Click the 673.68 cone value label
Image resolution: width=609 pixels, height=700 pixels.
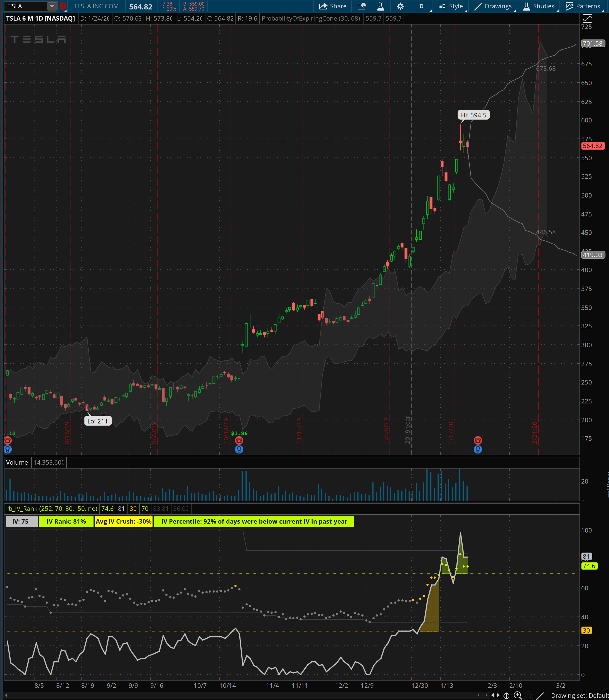coord(546,69)
